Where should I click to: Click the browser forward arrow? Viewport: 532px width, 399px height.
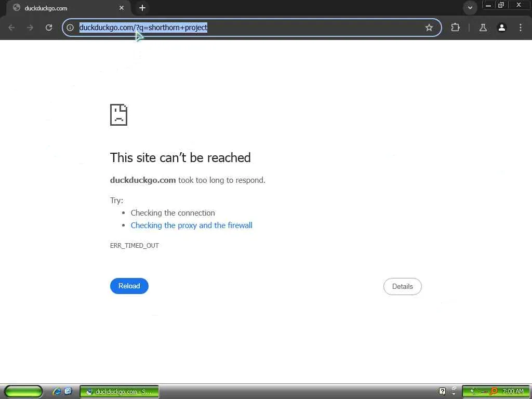(30, 28)
